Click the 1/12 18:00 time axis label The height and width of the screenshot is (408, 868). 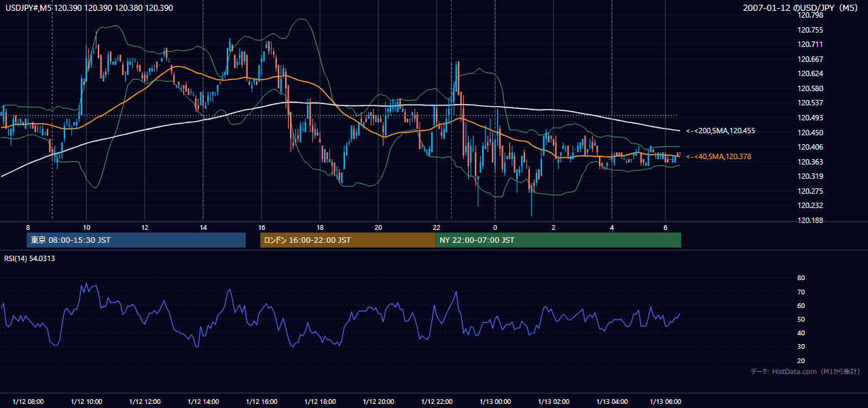coord(320,402)
